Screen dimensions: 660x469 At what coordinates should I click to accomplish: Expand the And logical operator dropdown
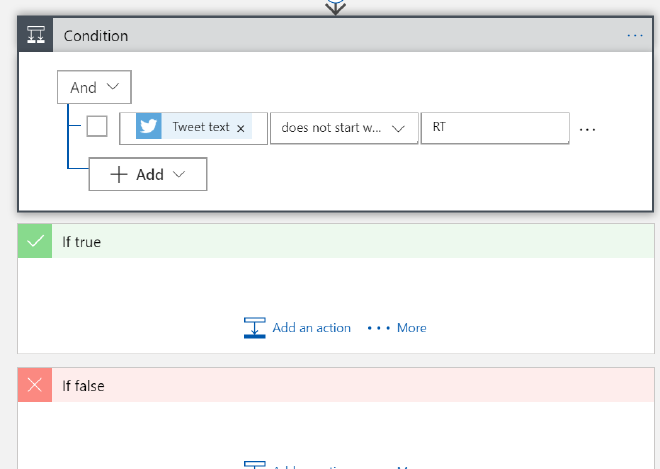pos(94,87)
